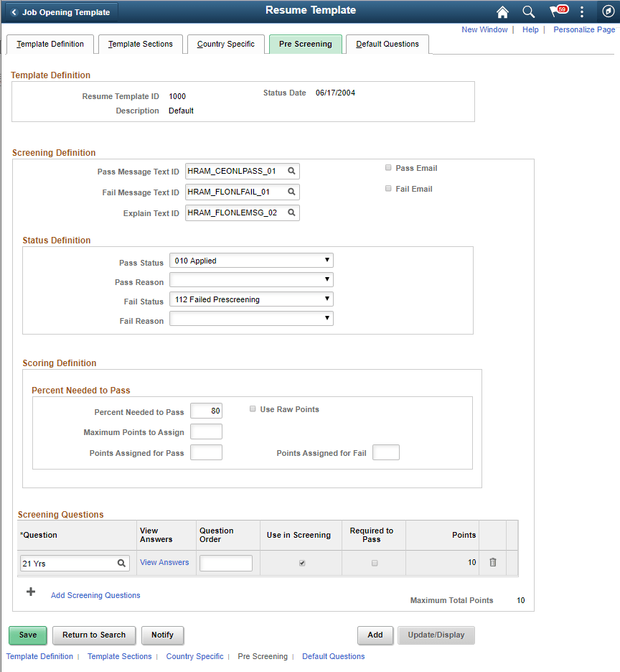Delete the 21 Yrs question row
The width and height of the screenshot is (620, 672).
pyautogui.click(x=493, y=562)
